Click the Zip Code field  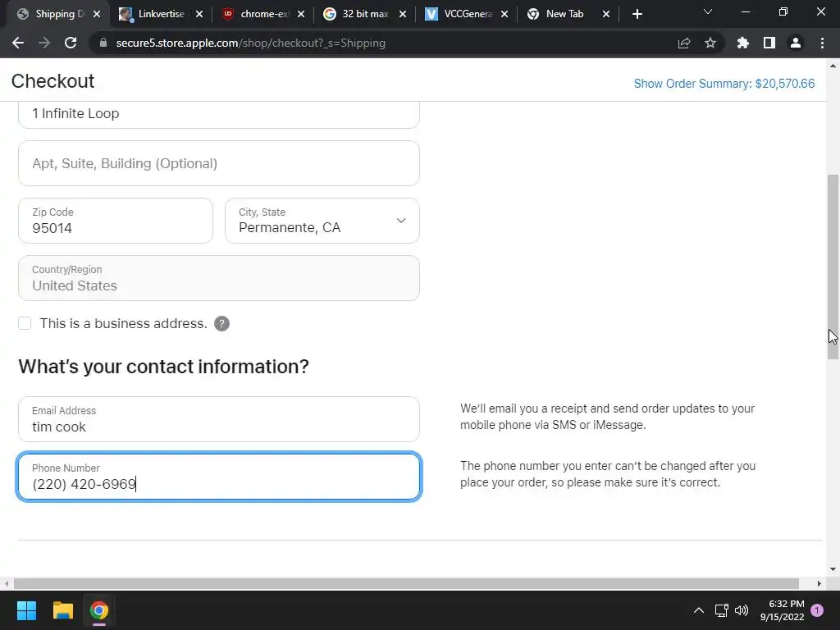116,221
